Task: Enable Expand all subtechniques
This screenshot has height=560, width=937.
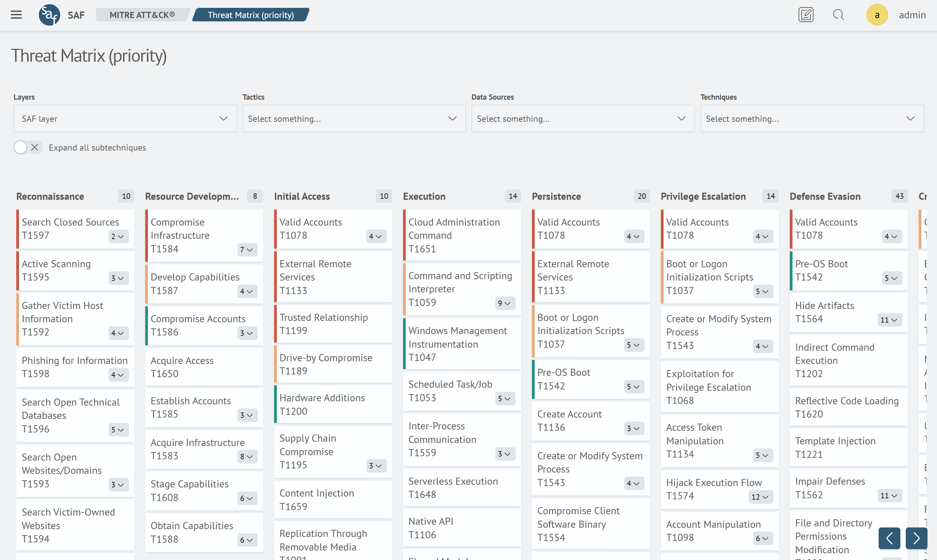Action: coord(20,147)
